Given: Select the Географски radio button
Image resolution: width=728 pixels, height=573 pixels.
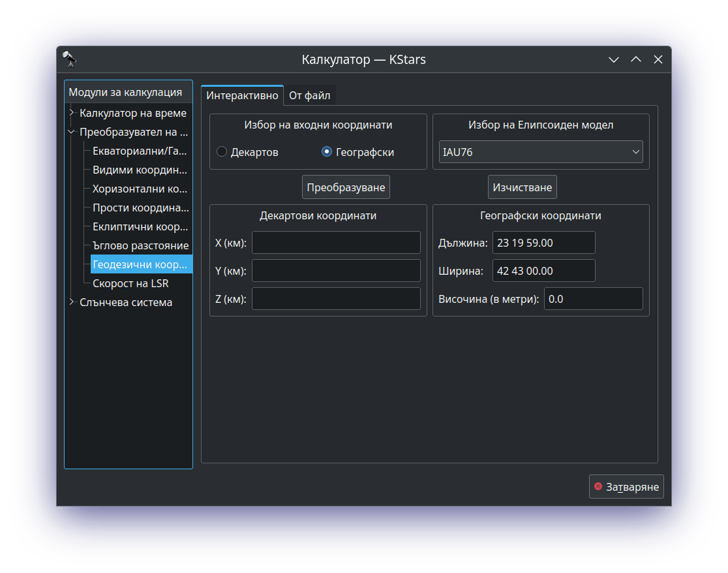Looking at the screenshot, I should [x=327, y=152].
